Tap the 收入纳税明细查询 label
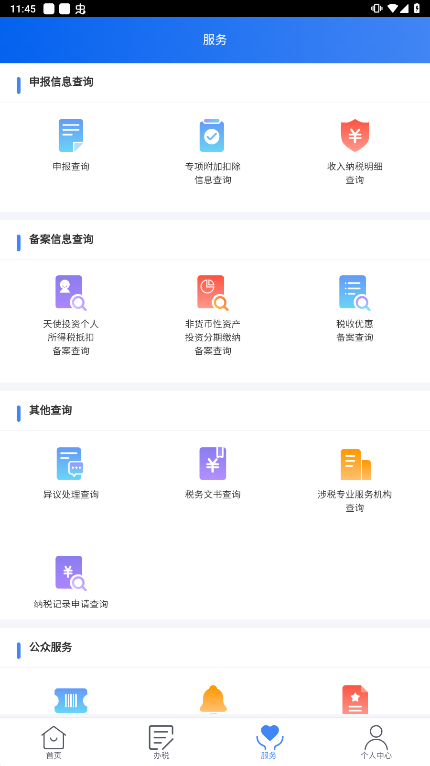 (x=355, y=173)
